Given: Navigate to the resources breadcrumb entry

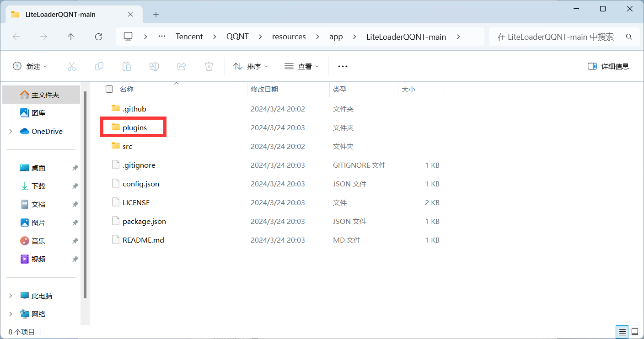Looking at the screenshot, I should coord(289,37).
